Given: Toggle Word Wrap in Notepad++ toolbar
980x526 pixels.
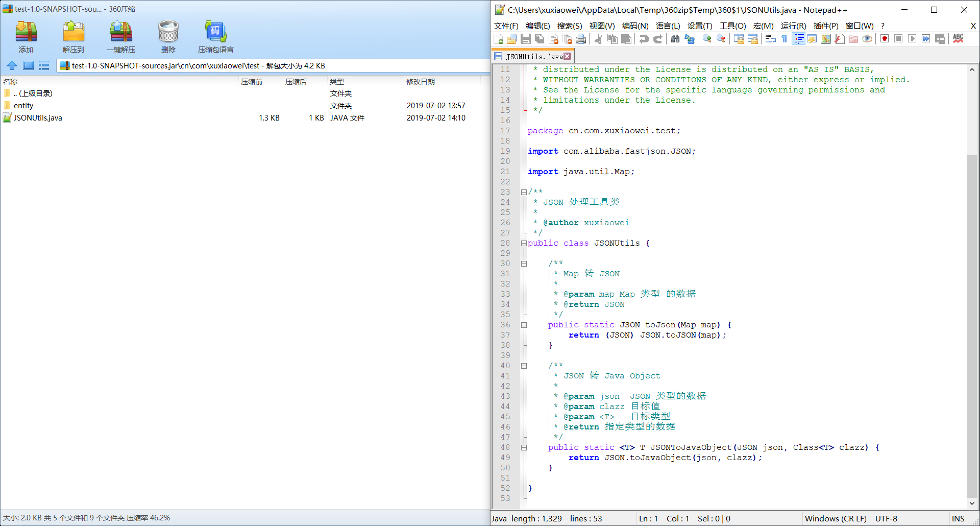Looking at the screenshot, I should pos(770,39).
